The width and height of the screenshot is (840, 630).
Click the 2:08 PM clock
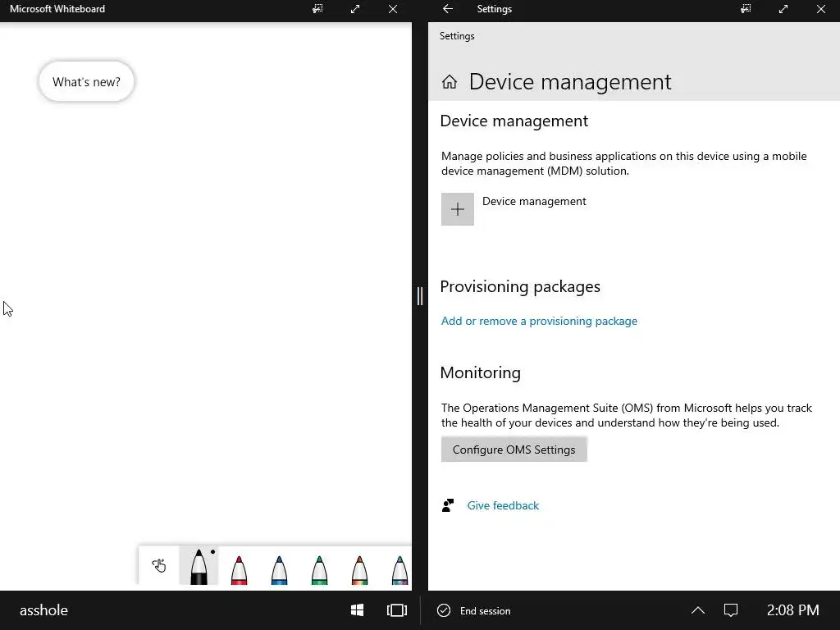tap(792, 610)
